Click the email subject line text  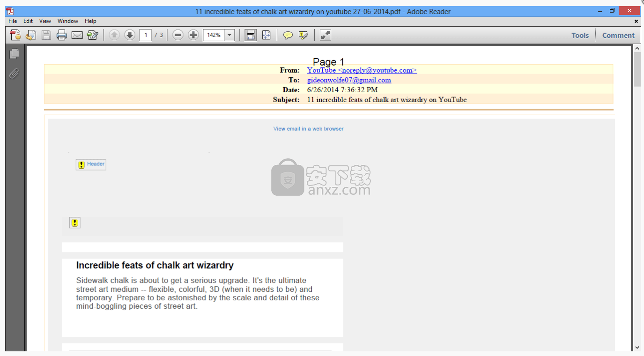click(x=387, y=100)
